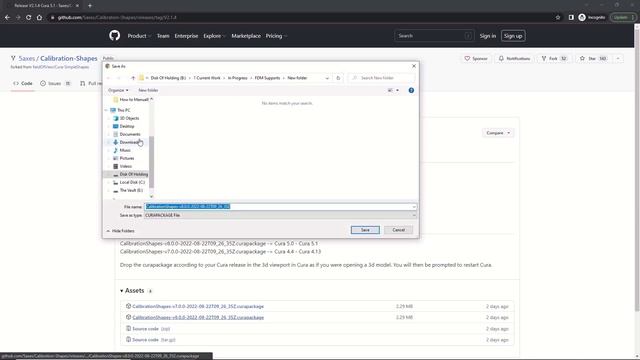Open the Product menu on GitHub
The width and height of the screenshot is (640, 360).
(139, 36)
